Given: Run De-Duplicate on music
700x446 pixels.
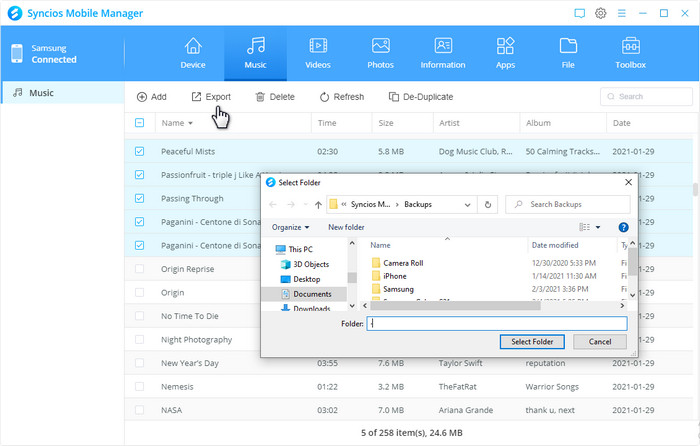Looking at the screenshot, I should point(421,97).
